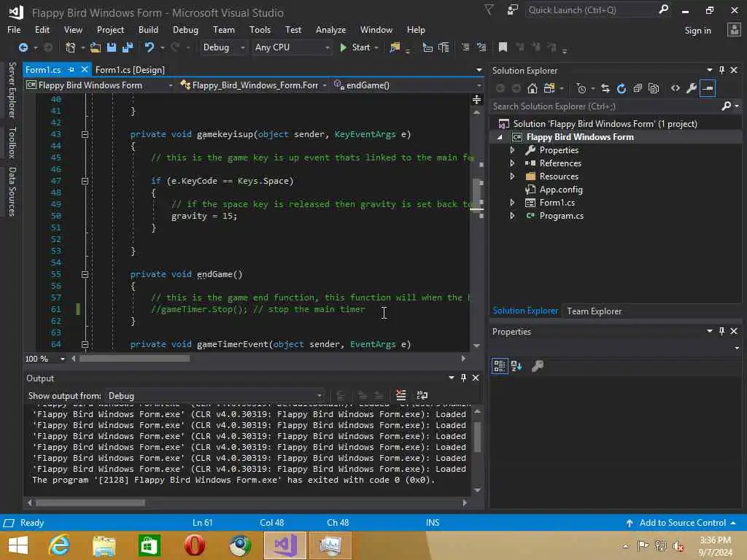Switch to Team Explorer tab
This screenshot has width=747, height=560.
pos(594,311)
